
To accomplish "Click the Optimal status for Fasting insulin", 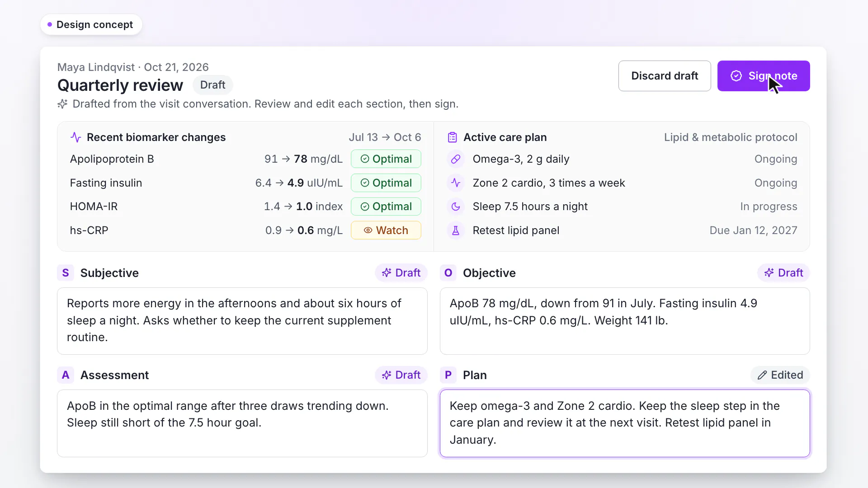I will click(x=386, y=183).
